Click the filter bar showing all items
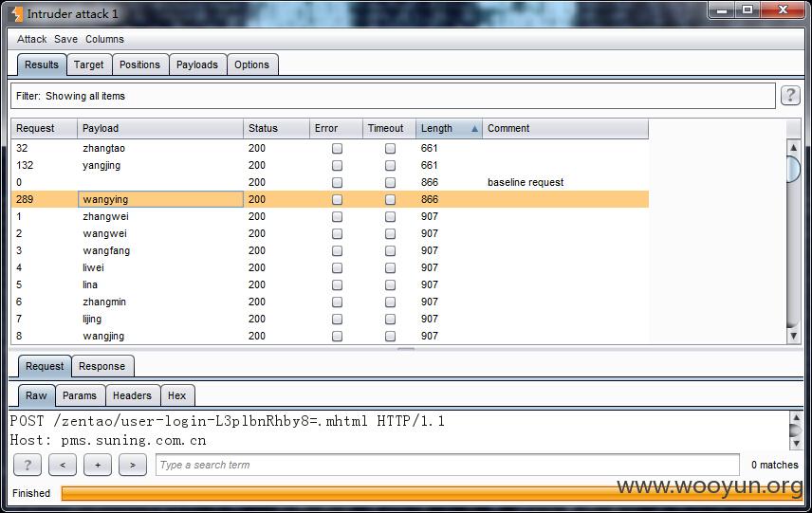This screenshot has height=513, width=812. click(393, 96)
